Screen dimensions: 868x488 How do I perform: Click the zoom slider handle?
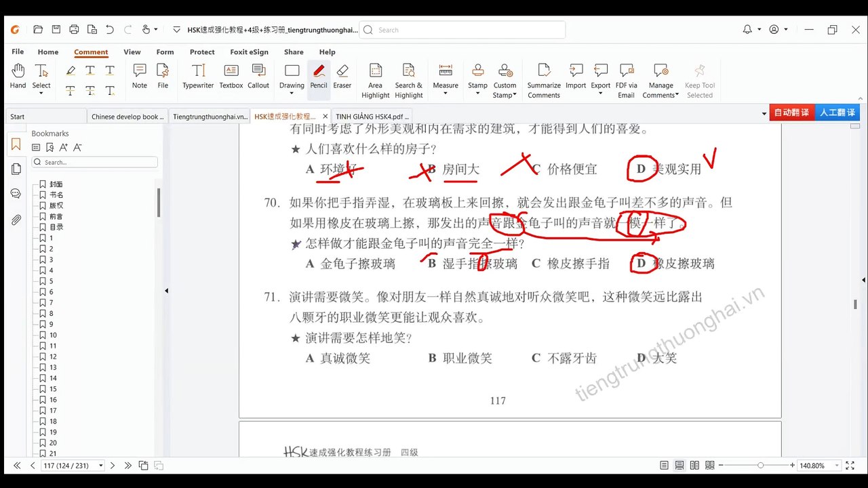pyautogui.click(x=760, y=466)
